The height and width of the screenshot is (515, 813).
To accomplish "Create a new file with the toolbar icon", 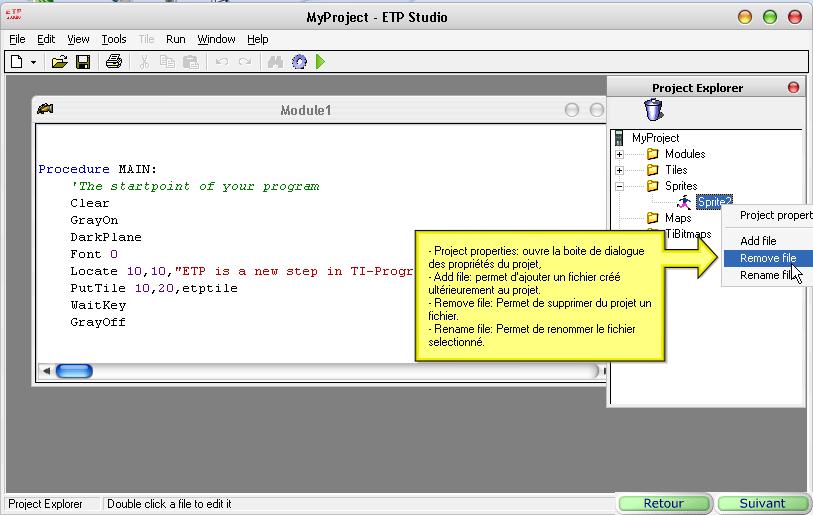I will pos(17,62).
